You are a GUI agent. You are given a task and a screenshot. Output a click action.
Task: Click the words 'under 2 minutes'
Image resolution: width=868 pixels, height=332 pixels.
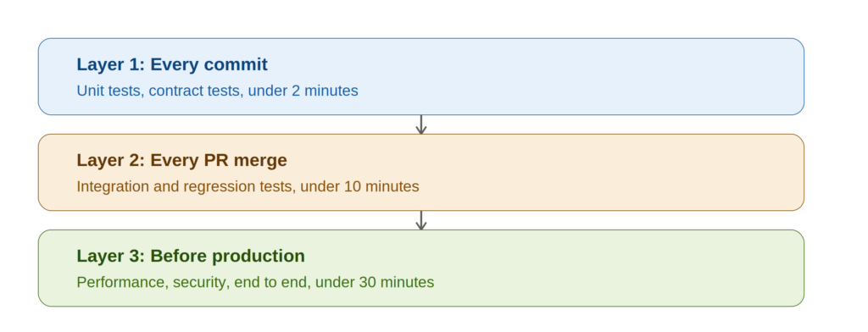point(303,91)
